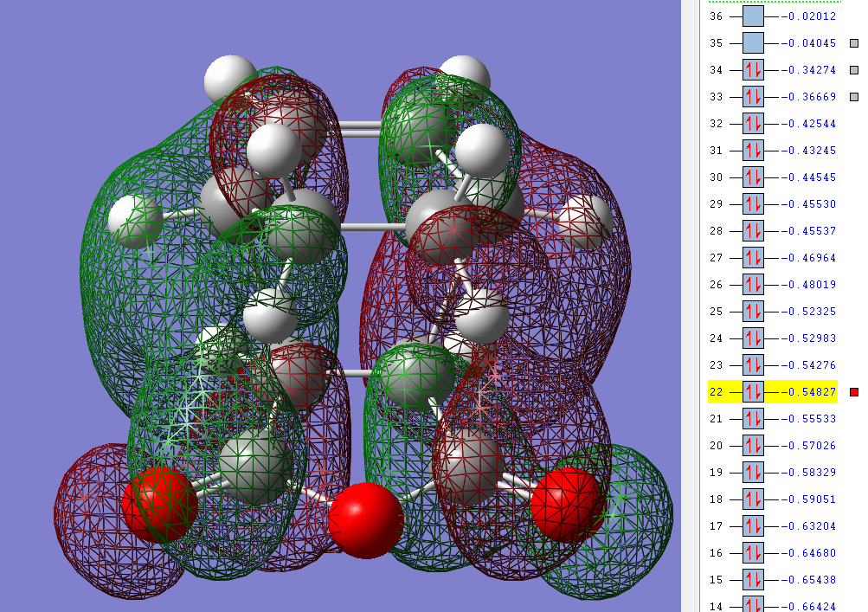Click the highlighted energy value -0.54827

[x=809, y=392]
